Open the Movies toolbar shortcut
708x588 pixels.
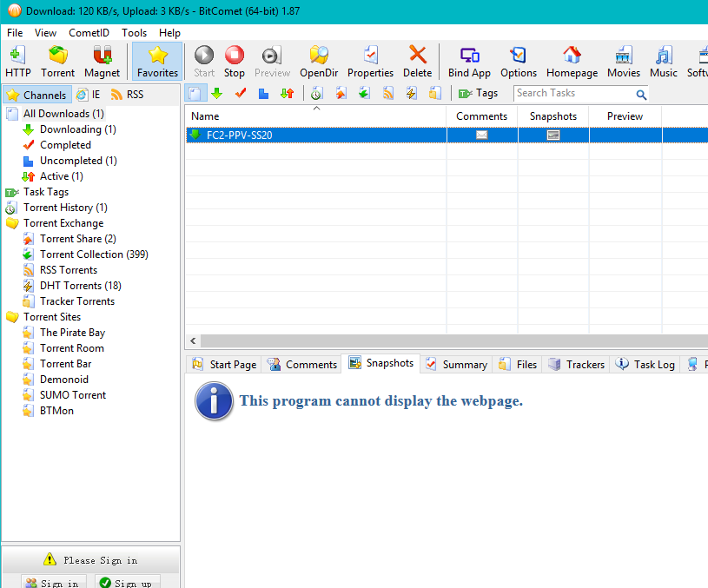click(624, 62)
